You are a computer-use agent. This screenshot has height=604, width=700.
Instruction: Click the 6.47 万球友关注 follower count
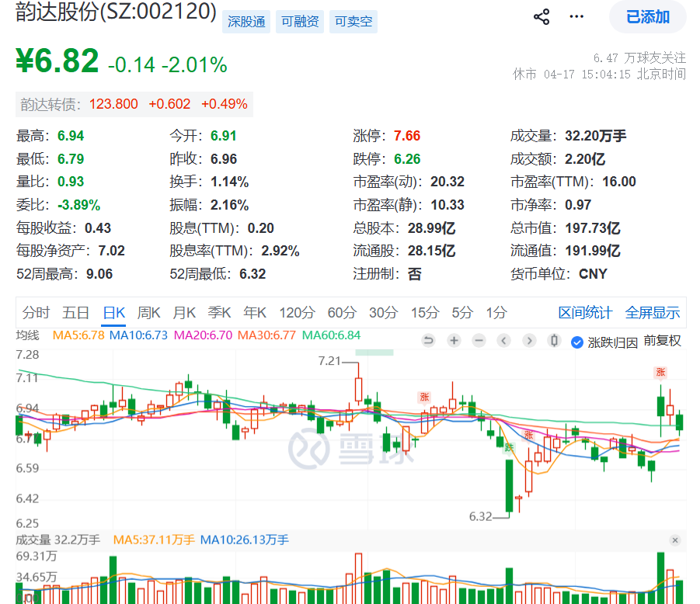click(639, 58)
